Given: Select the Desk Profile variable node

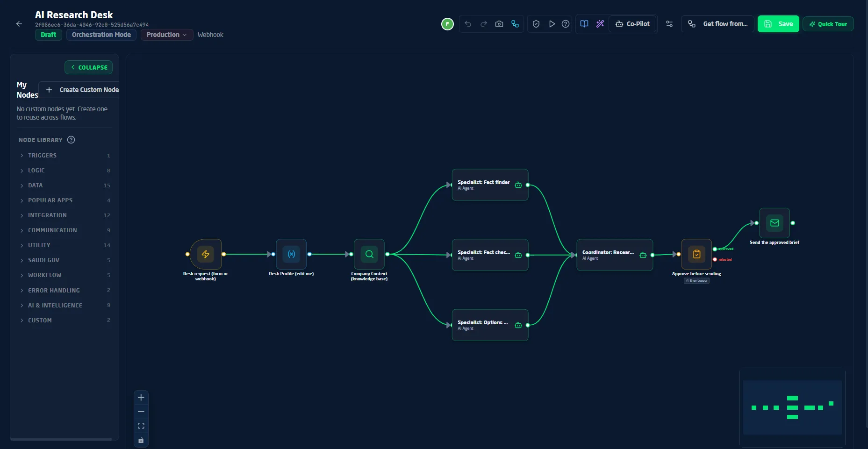Looking at the screenshot, I should click(291, 254).
